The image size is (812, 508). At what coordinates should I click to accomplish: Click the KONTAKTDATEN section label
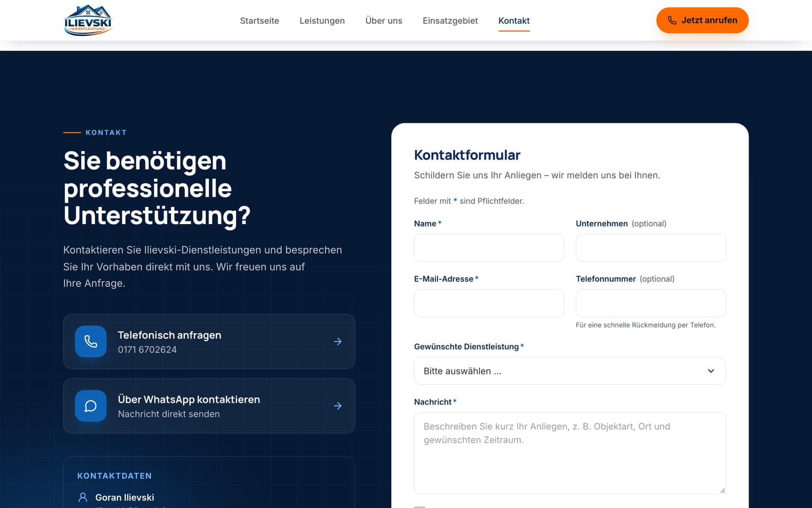click(x=114, y=476)
